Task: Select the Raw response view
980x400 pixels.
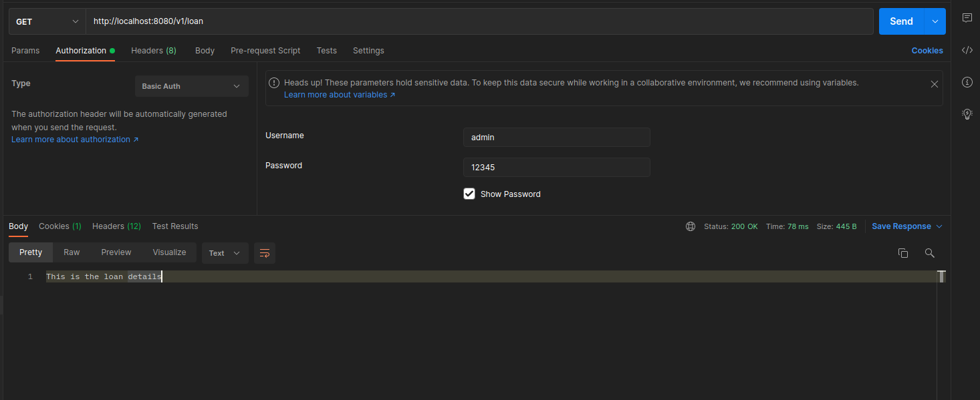Action: click(x=72, y=252)
